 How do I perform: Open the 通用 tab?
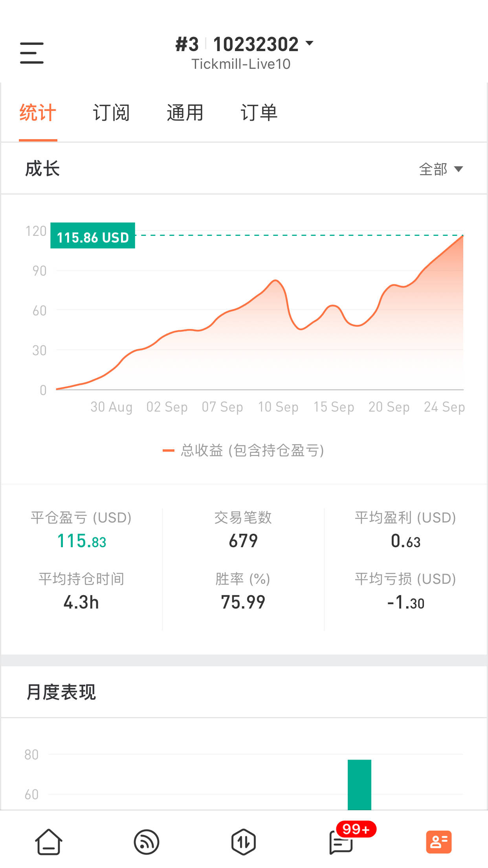[x=185, y=113]
